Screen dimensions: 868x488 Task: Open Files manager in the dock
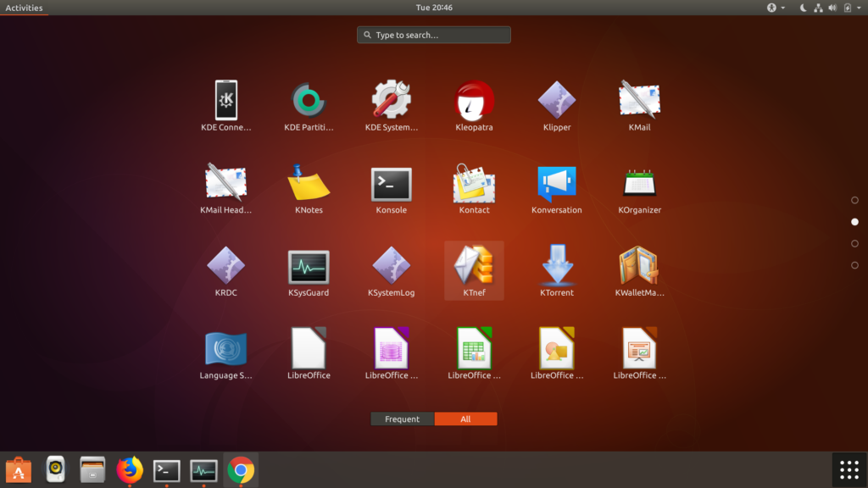point(92,470)
